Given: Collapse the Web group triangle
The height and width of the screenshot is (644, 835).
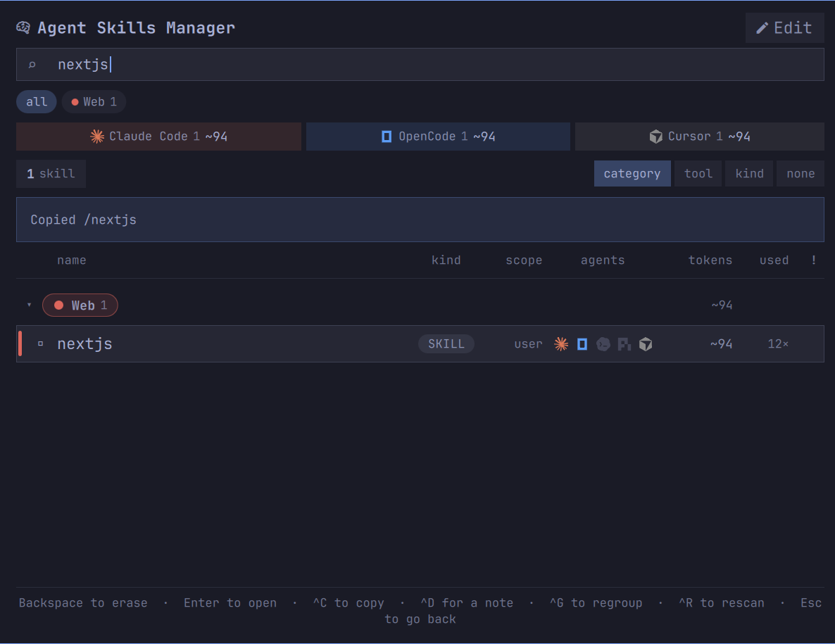Looking at the screenshot, I should (x=30, y=305).
